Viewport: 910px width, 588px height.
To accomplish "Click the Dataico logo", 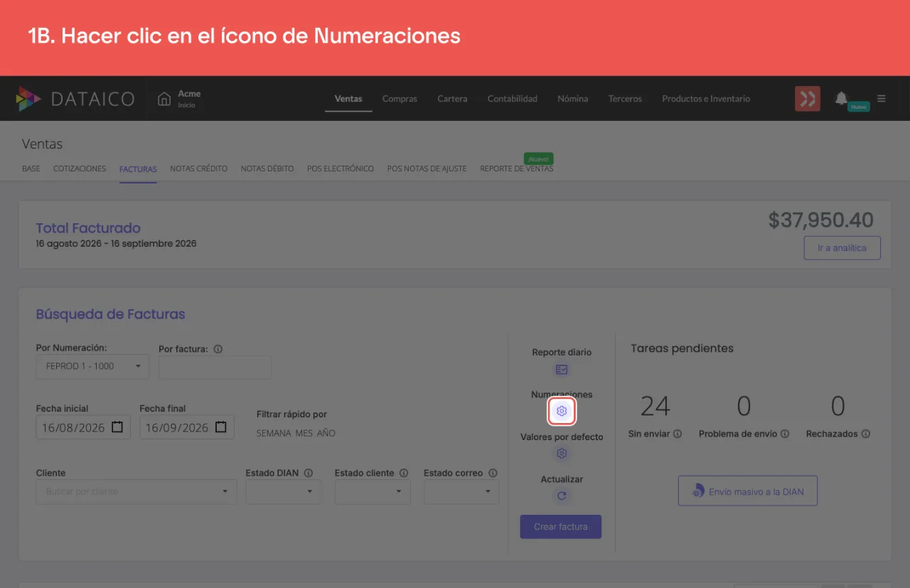I will click(x=75, y=99).
